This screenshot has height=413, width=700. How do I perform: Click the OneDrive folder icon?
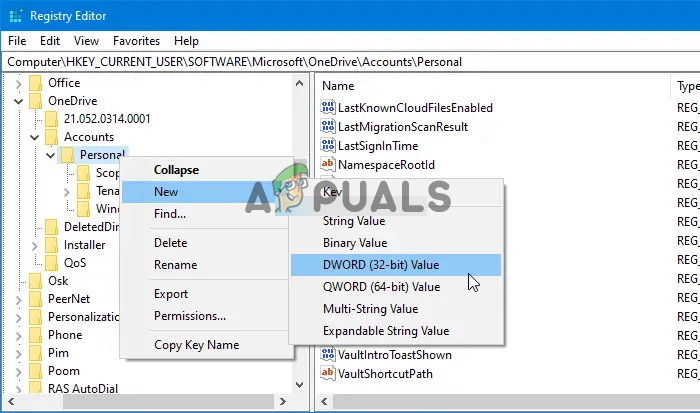(x=35, y=101)
